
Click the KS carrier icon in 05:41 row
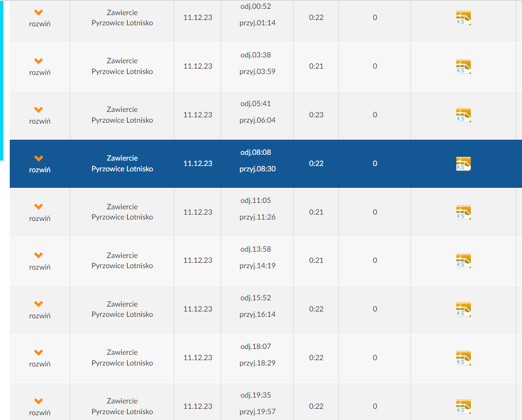click(463, 115)
